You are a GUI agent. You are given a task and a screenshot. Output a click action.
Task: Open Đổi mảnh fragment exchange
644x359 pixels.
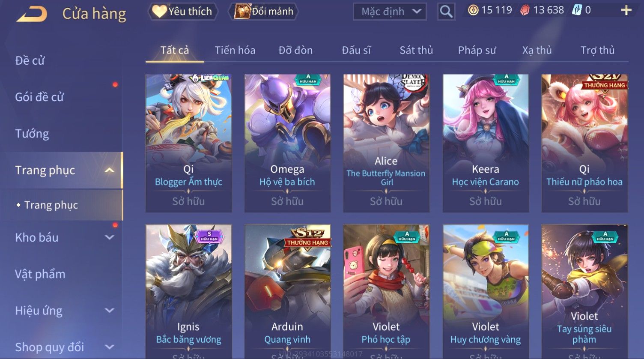[x=263, y=12]
